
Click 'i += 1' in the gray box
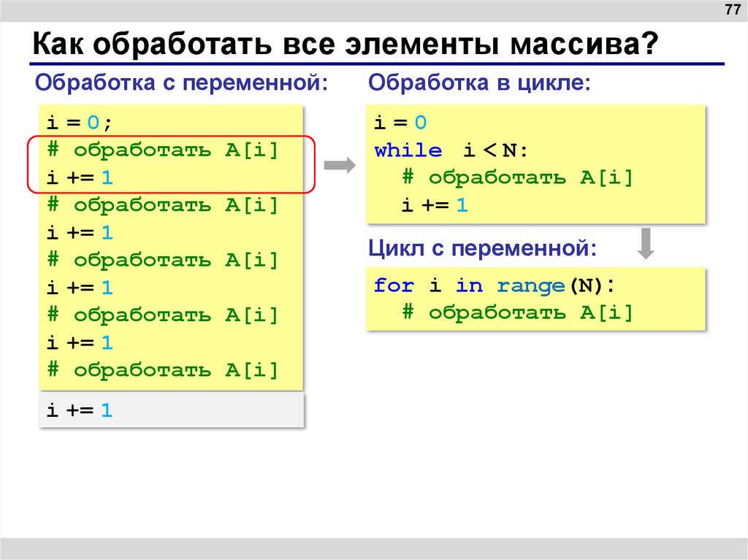pos(79,410)
